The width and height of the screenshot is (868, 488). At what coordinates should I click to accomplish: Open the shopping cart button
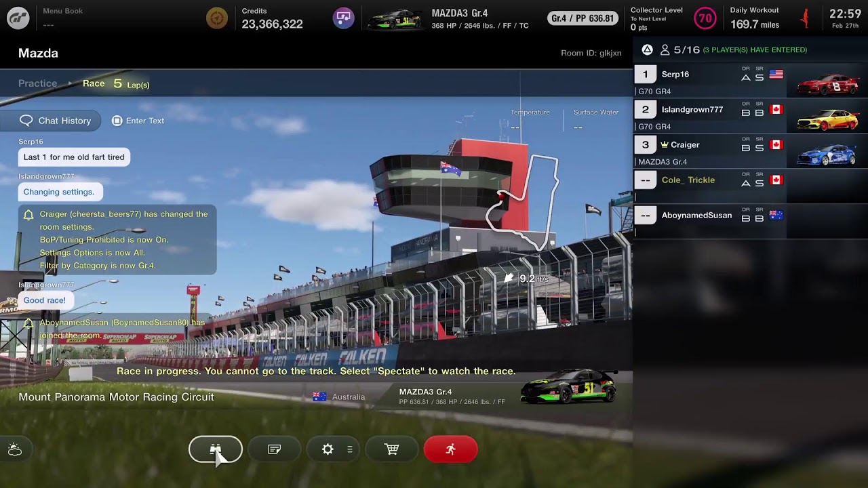392,449
